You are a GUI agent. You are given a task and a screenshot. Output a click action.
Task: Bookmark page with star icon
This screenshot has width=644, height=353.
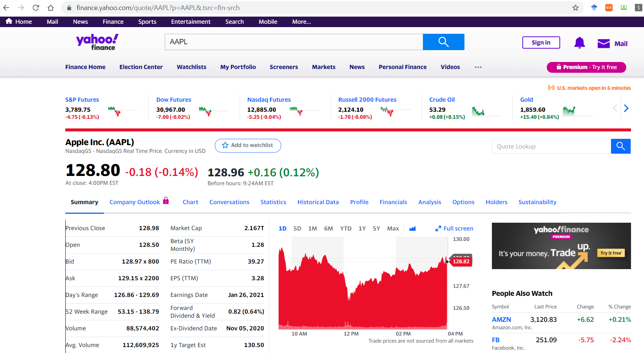pyautogui.click(x=575, y=7)
